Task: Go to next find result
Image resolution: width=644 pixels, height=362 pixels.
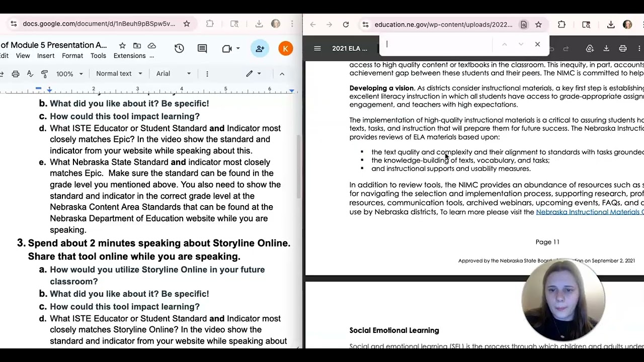Action: pyautogui.click(x=521, y=44)
